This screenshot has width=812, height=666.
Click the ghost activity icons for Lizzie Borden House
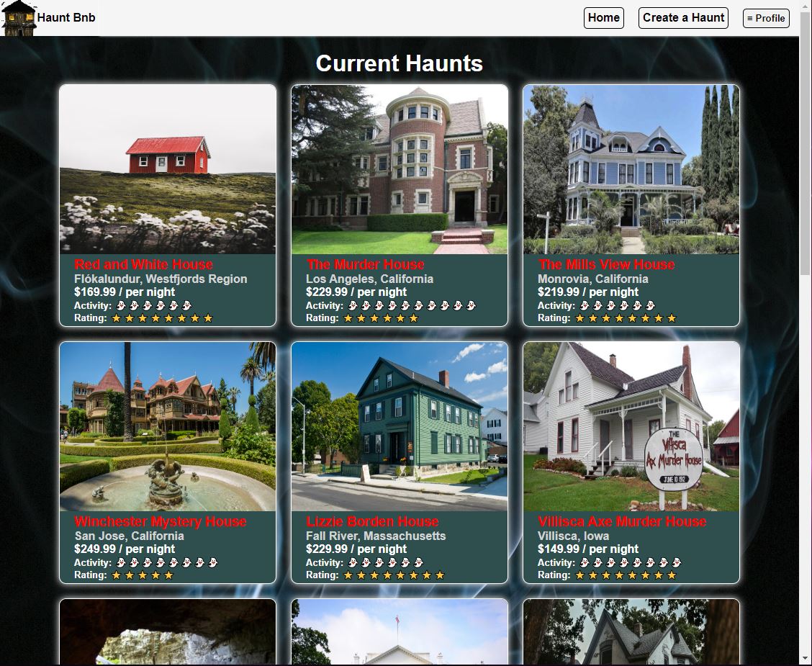pos(386,562)
